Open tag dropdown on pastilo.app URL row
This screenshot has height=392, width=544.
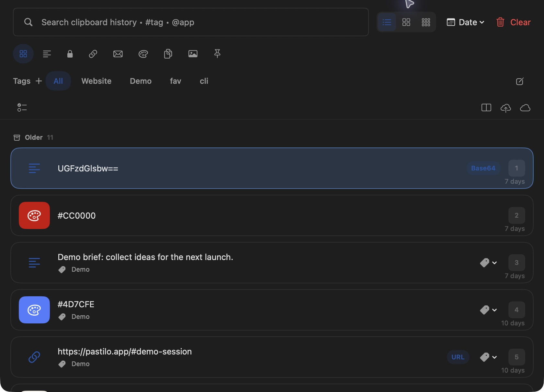[x=489, y=357]
